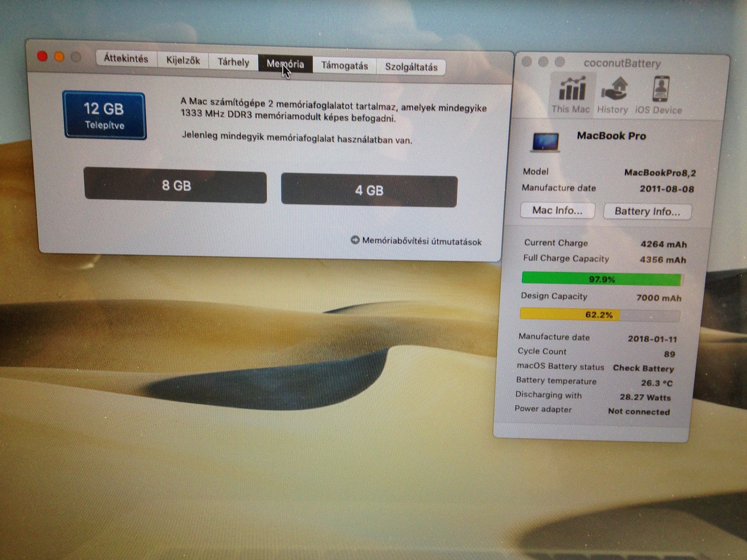Click the Full Charge Capacity label
Image resolution: width=747 pixels, height=560 pixels.
(x=566, y=258)
